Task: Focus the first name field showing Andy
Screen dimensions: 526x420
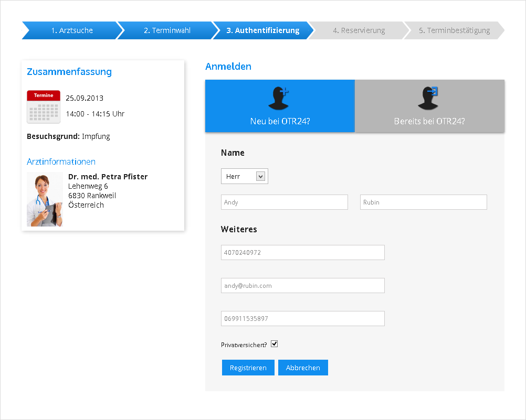Action: [x=285, y=202]
